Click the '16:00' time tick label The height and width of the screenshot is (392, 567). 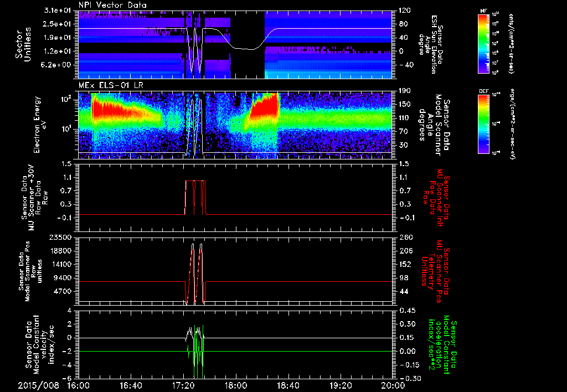click(79, 385)
